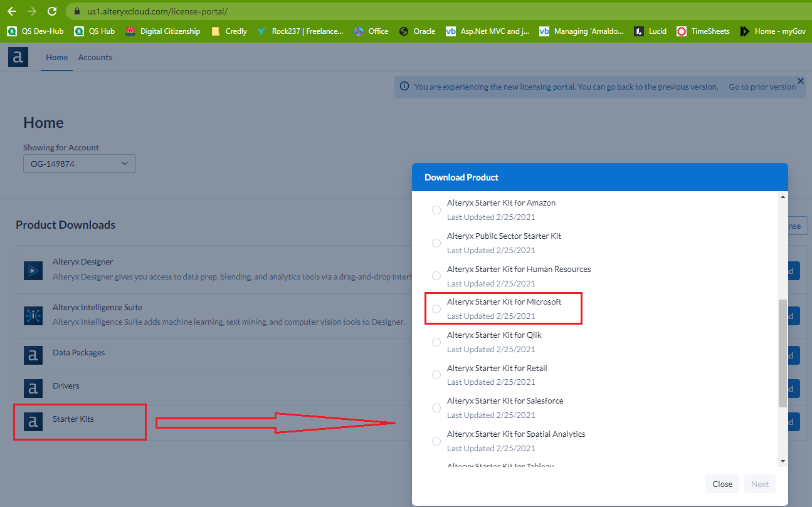Select Alteryx Starter Kit for Microsoft

click(436, 308)
